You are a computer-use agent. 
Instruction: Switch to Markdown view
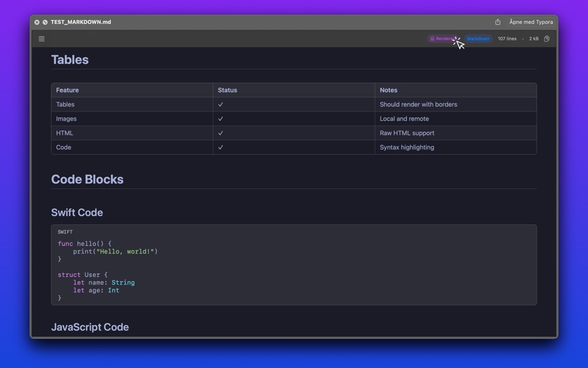click(477, 38)
